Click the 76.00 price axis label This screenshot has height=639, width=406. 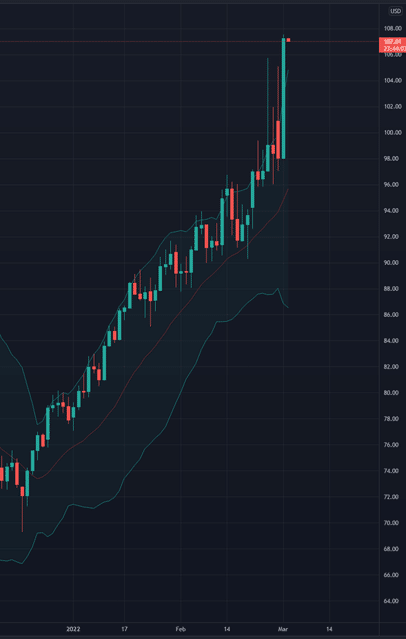point(392,445)
